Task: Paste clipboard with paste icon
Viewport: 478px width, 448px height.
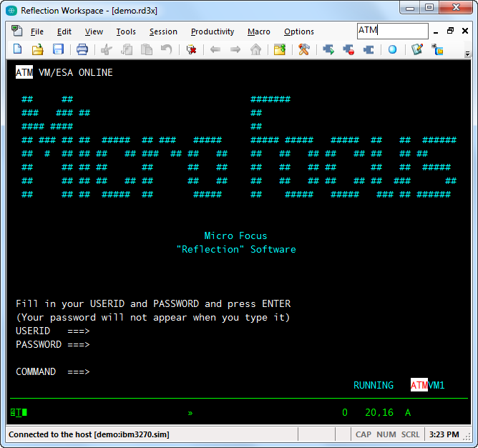Action: (x=147, y=49)
